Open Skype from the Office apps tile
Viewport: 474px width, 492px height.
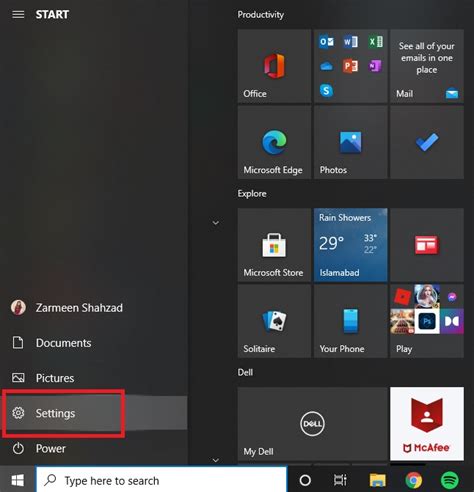(326, 90)
